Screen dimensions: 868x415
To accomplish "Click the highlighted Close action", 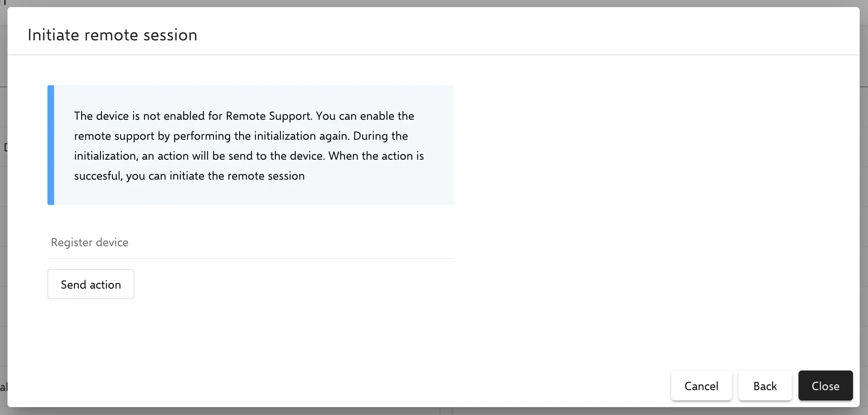I will click(825, 385).
